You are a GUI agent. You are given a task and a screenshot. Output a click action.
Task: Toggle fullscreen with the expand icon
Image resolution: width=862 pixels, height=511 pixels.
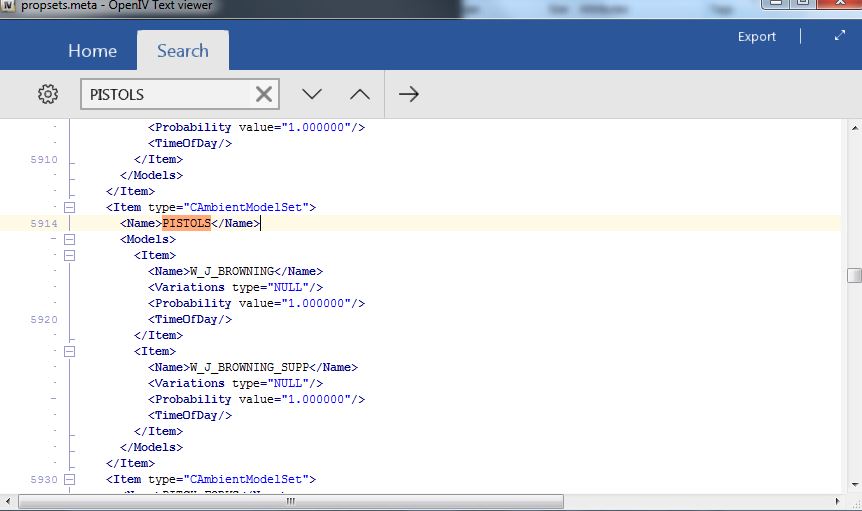pos(839,36)
